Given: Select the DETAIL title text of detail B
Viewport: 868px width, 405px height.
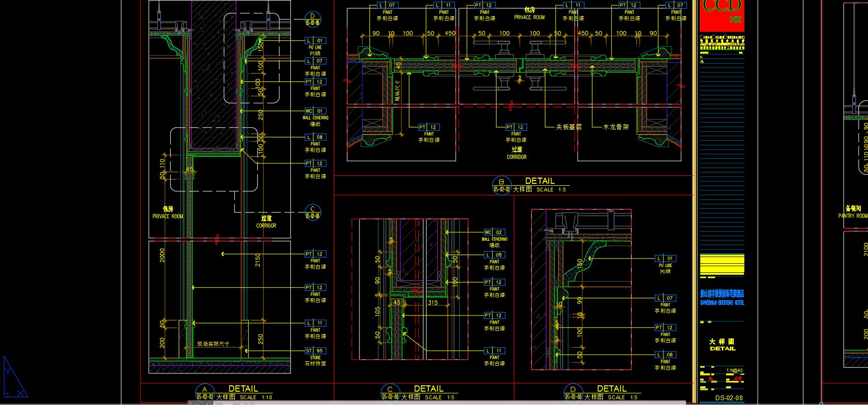Looking at the screenshot, I should point(540,181).
